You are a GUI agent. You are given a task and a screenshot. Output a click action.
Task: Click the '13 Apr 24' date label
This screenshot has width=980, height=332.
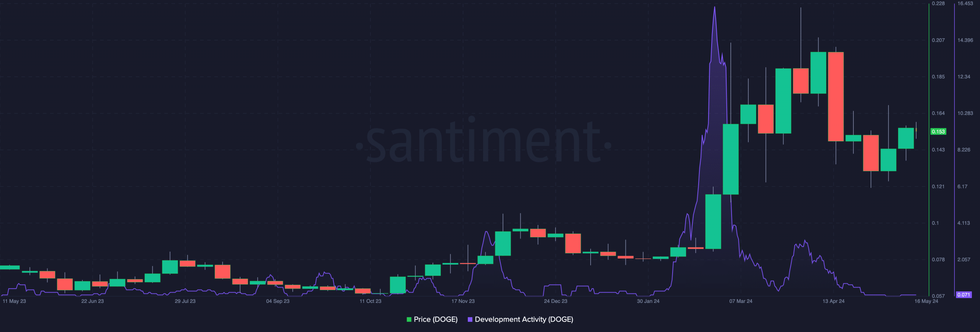click(x=833, y=301)
